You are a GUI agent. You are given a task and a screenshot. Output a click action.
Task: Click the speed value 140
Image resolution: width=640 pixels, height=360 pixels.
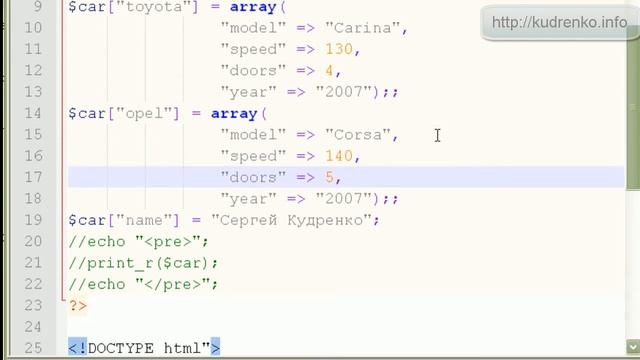(339, 156)
